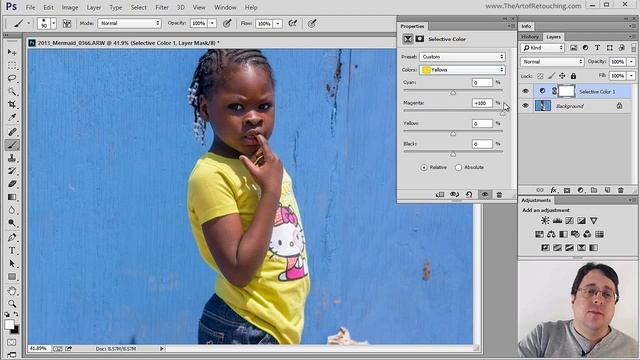640x360 pixels.
Task: Select the Eyedropper tool
Action: pyautogui.click(x=12, y=118)
